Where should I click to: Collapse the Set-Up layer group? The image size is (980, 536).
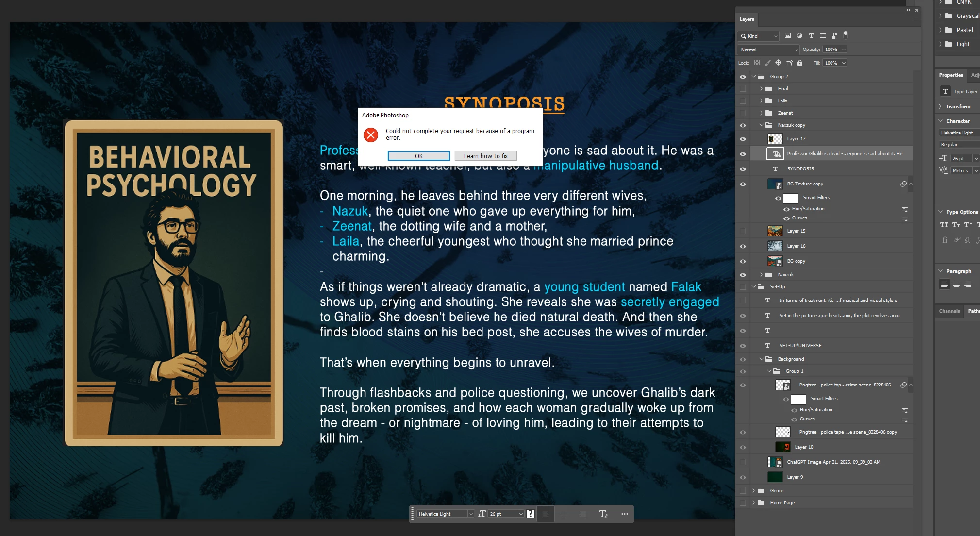753,287
